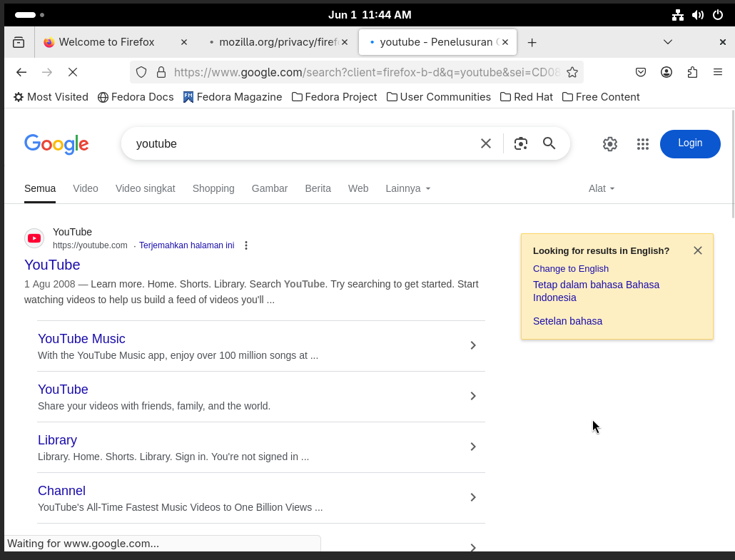This screenshot has width=735, height=560.
Task: Open the Extensions puzzle icon
Action: click(x=692, y=72)
